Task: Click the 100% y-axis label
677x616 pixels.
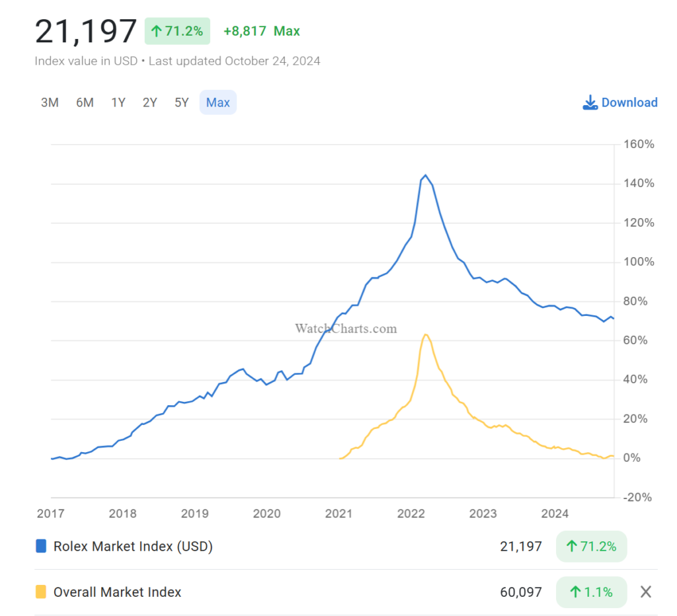Action: 639,262
